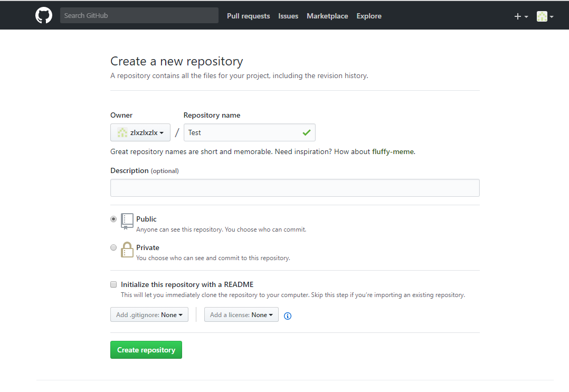The width and height of the screenshot is (569, 392).
Task: Open Pull requests in the top navigation
Action: click(x=248, y=16)
